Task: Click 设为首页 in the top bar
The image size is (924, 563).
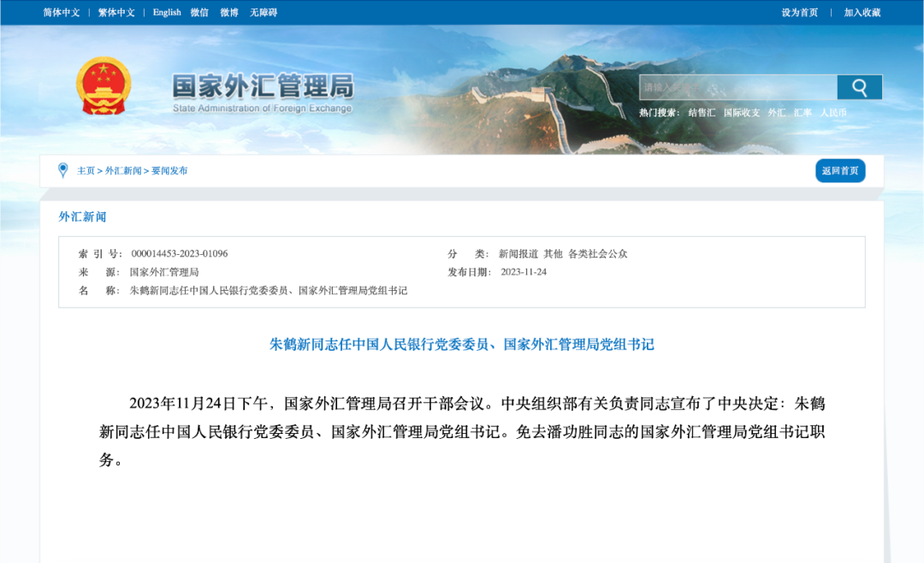Action: 799,12
